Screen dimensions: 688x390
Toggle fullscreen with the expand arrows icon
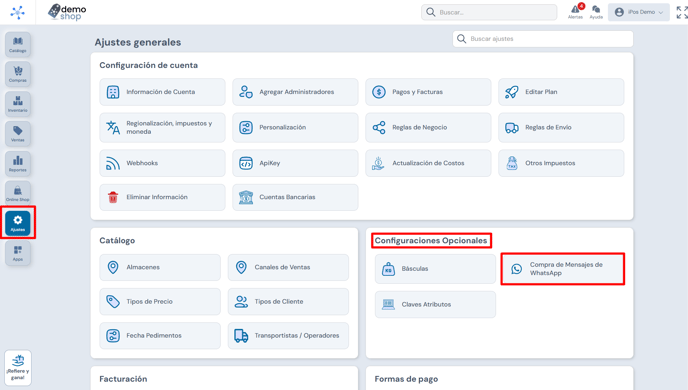tap(681, 12)
